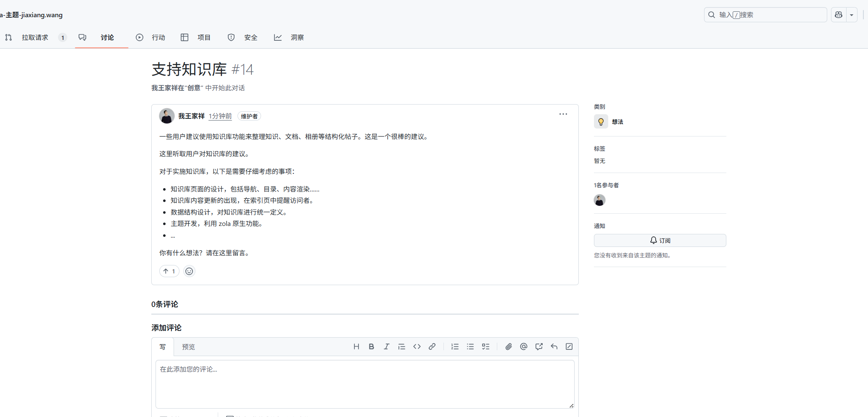Switch to the 预览 tab
The width and height of the screenshot is (868, 417).
(188, 347)
